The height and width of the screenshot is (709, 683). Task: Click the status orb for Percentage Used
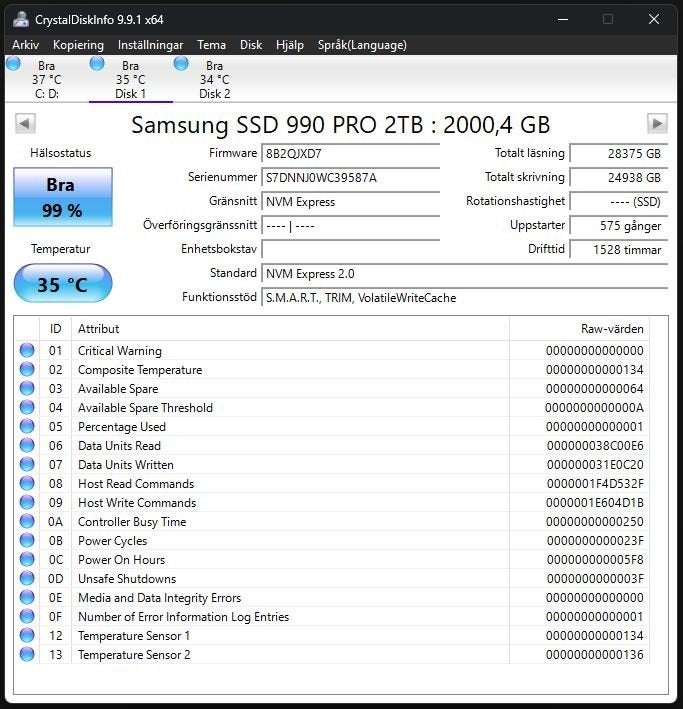click(27, 426)
